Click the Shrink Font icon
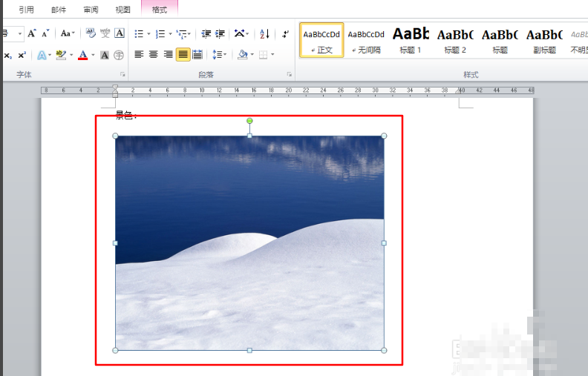The width and height of the screenshot is (588, 376). click(45, 33)
